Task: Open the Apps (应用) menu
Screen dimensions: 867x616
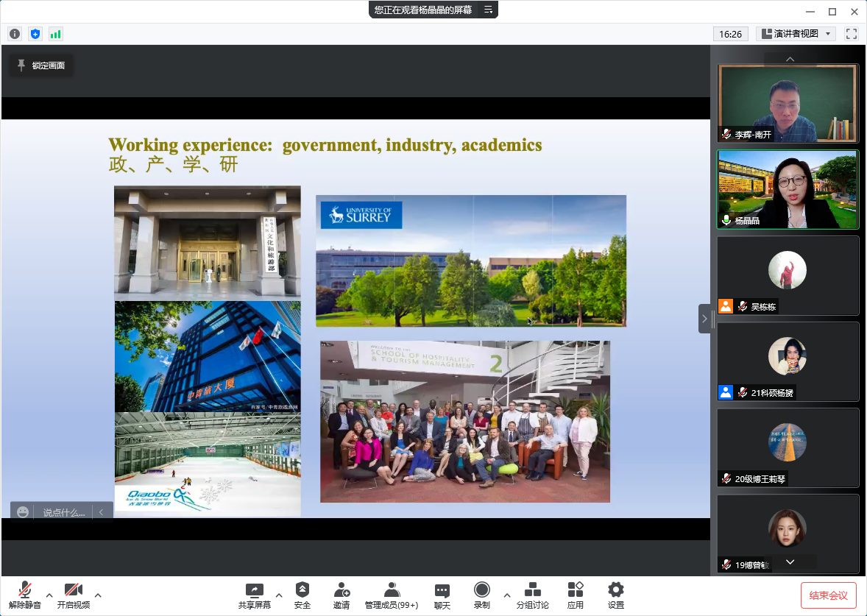Action: (576, 595)
